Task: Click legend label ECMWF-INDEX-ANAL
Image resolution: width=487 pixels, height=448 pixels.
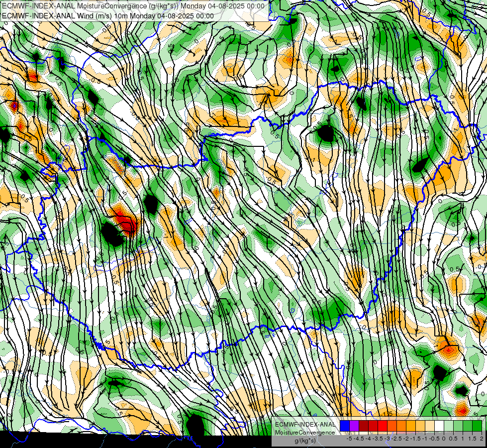Action: point(305,425)
